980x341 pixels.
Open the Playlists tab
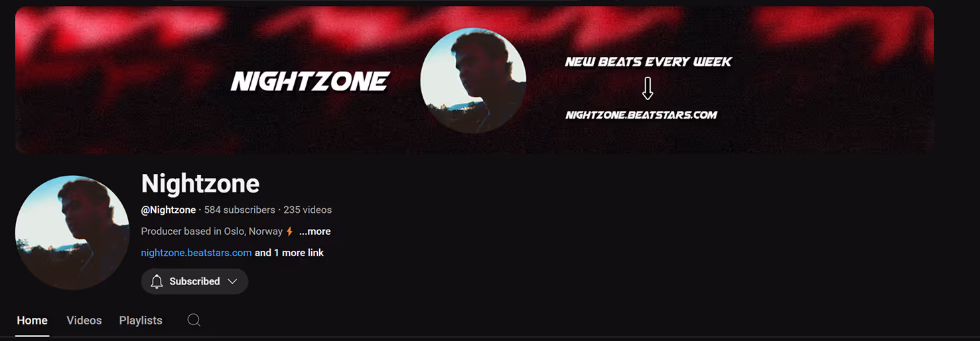[141, 320]
